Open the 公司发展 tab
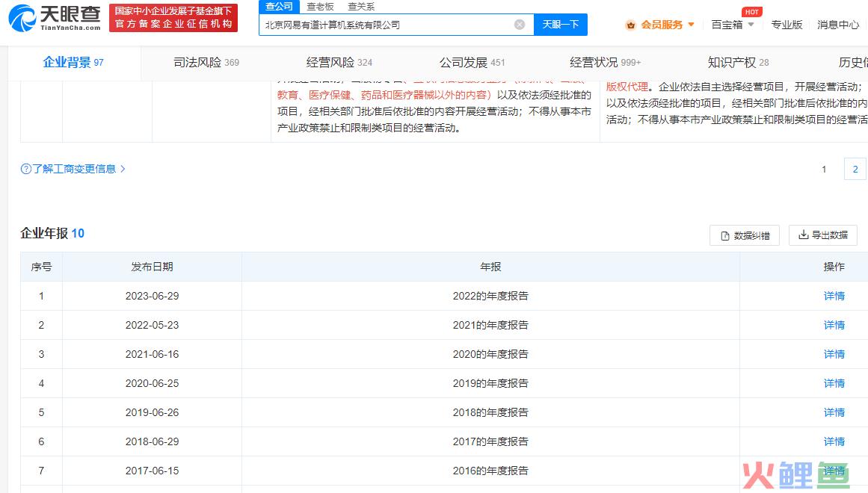 [473, 63]
